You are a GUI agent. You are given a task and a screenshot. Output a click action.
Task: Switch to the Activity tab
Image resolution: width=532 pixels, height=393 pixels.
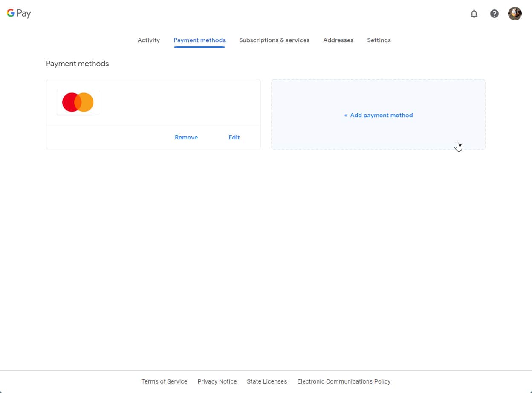[x=148, y=40]
